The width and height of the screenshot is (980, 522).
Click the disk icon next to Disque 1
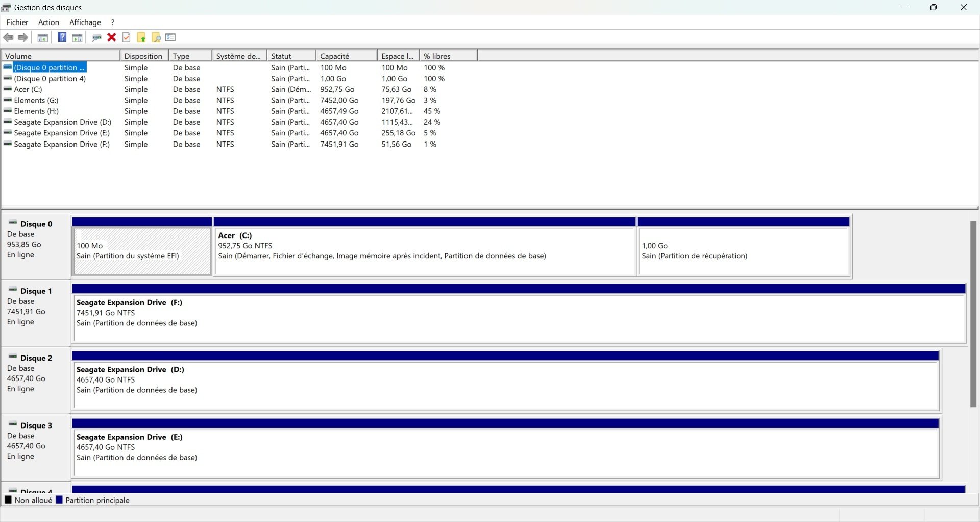tap(13, 290)
